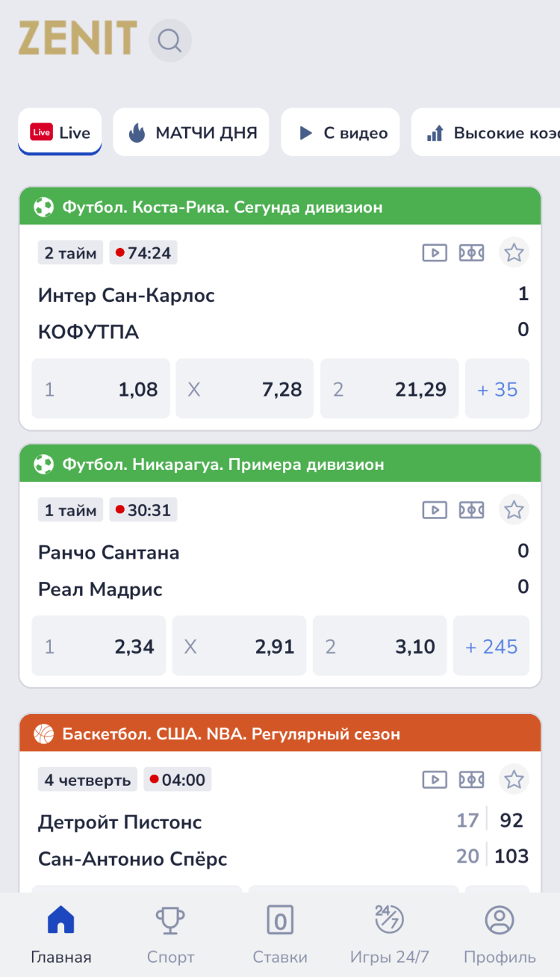This screenshot has height=977, width=560.
Task: Show court tracker for Детройт Пистонс game
Action: point(471,780)
